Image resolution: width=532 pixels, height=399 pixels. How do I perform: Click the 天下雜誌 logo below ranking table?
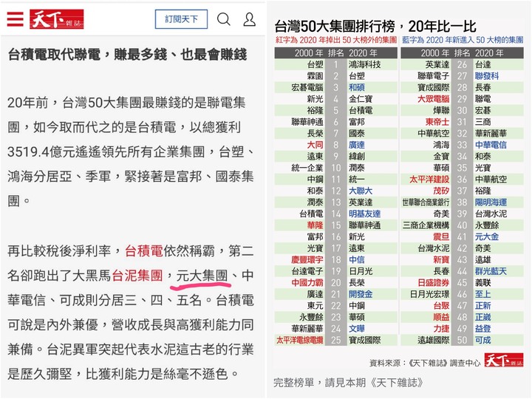tap(503, 360)
